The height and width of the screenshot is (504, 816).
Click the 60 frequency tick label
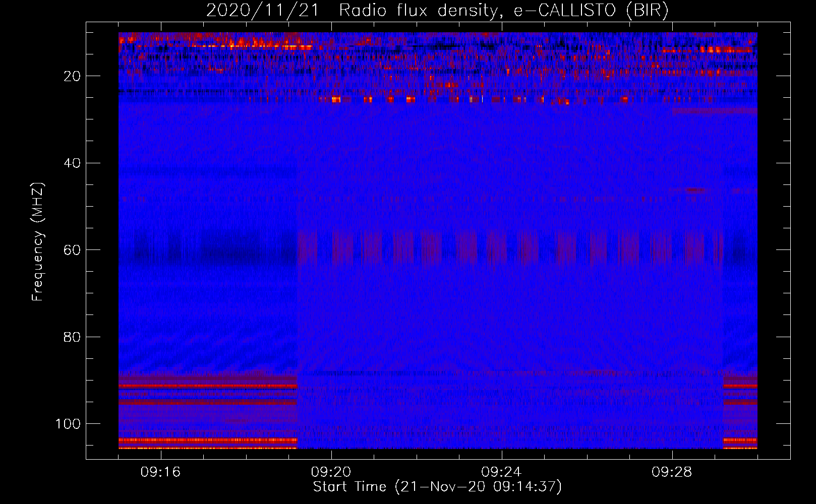pos(72,250)
